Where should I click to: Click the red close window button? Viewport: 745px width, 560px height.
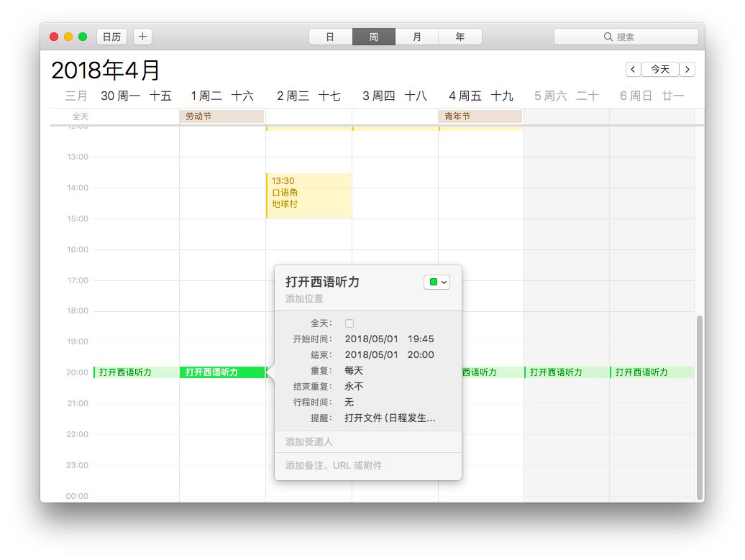tap(54, 37)
